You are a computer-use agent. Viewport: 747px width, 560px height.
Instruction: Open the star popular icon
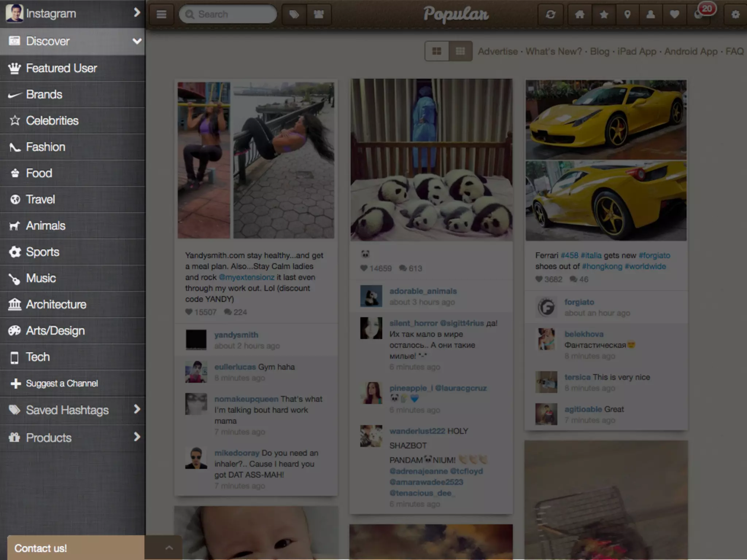[x=604, y=14]
